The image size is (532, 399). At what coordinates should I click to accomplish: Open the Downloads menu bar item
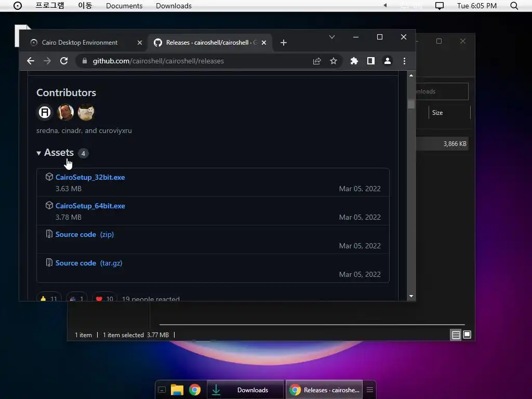click(174, 6)
